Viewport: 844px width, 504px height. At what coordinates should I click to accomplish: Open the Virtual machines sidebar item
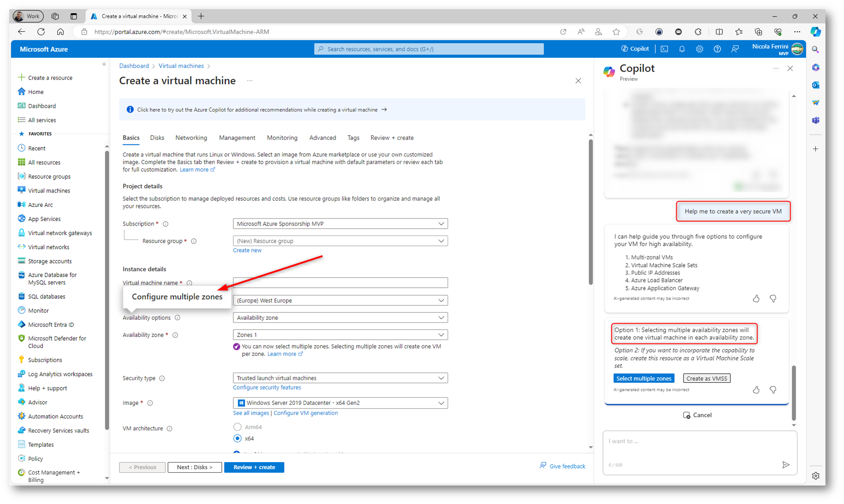click(49, 190)
